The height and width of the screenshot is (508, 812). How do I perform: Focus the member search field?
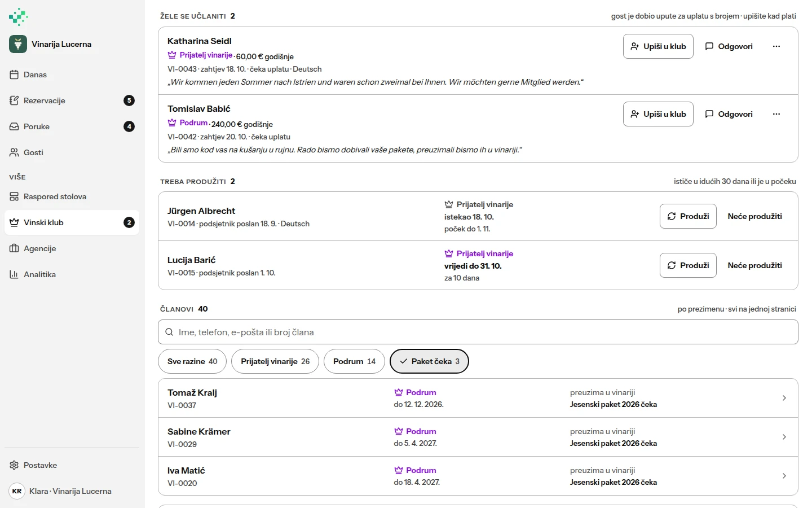(478, 332)
